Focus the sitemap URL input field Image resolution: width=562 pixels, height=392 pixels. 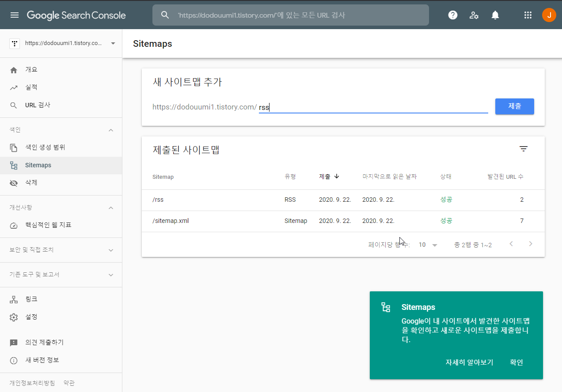coord(373,107)
